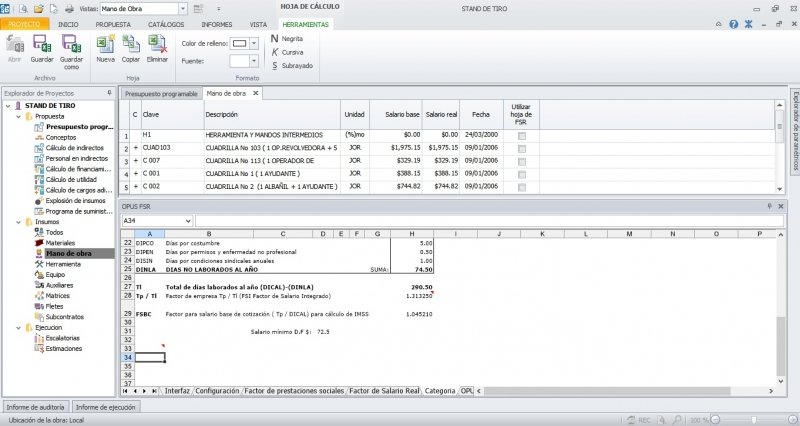Apply Negrita bold formatting
Viewport: 800px width, 426px height.
(x=291, y=38)
